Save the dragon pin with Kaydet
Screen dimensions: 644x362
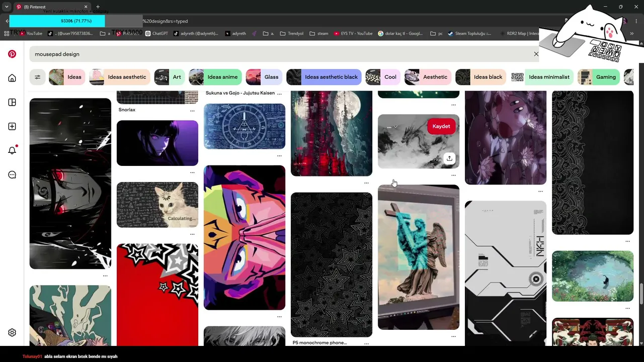(x=441, y=126)
